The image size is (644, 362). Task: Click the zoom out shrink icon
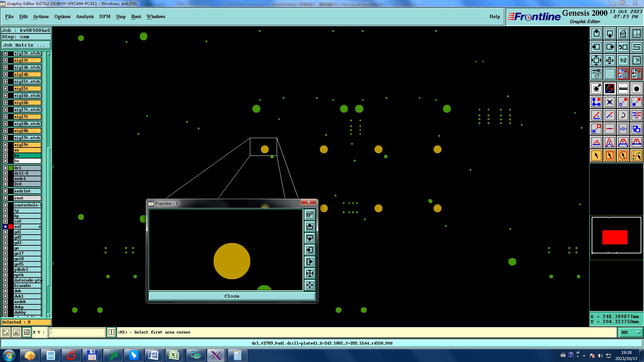click(610, 60)
